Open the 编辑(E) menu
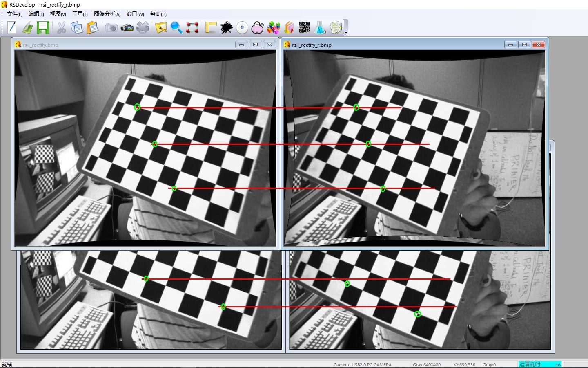Screen dimensions: 588x368 point(36,14)
